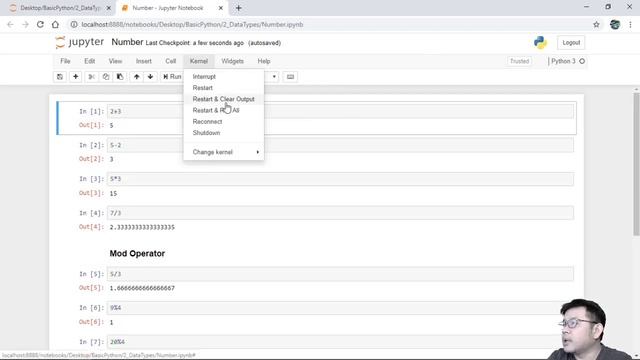The image size is (640, 360).
Task: Click the Python 3 kernel name
Action: [563, 61]
